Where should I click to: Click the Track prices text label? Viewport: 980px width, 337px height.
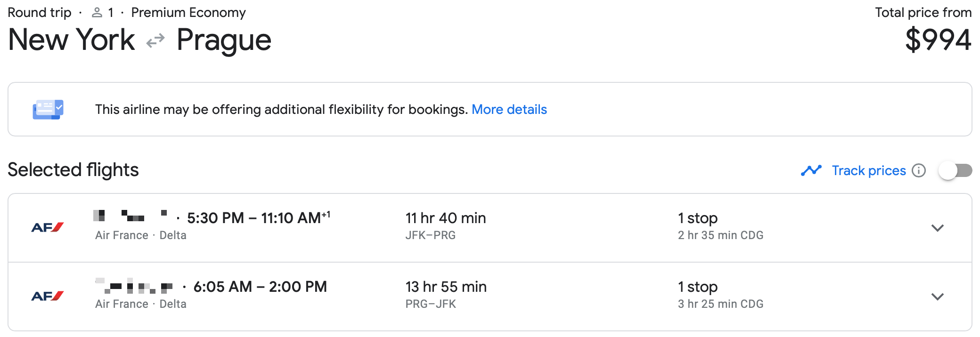point(868,170)
